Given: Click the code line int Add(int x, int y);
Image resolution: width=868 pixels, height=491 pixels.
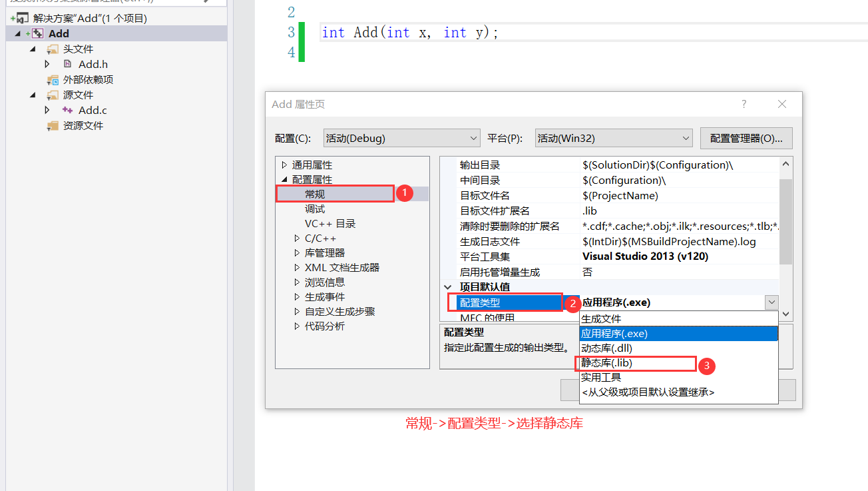Looking at the screenshot, I should click(x=410, y=32).
